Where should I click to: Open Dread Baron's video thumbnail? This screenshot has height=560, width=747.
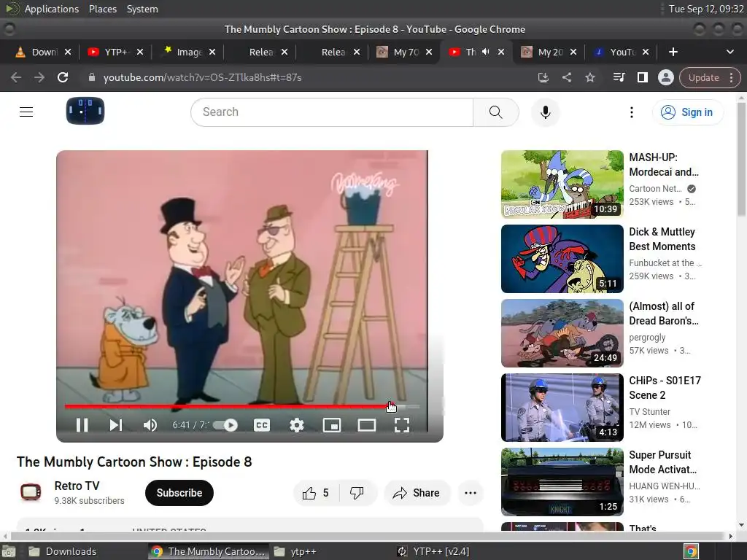562,332
